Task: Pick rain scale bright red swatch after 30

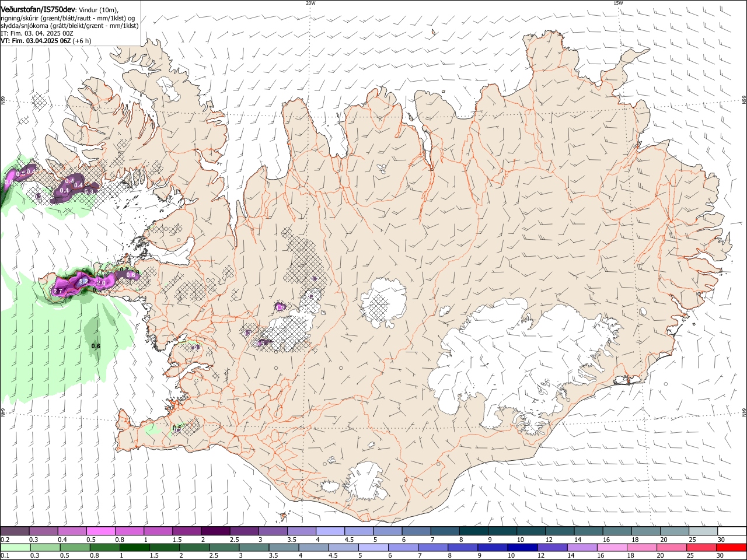Action: [x=731, y=548]
